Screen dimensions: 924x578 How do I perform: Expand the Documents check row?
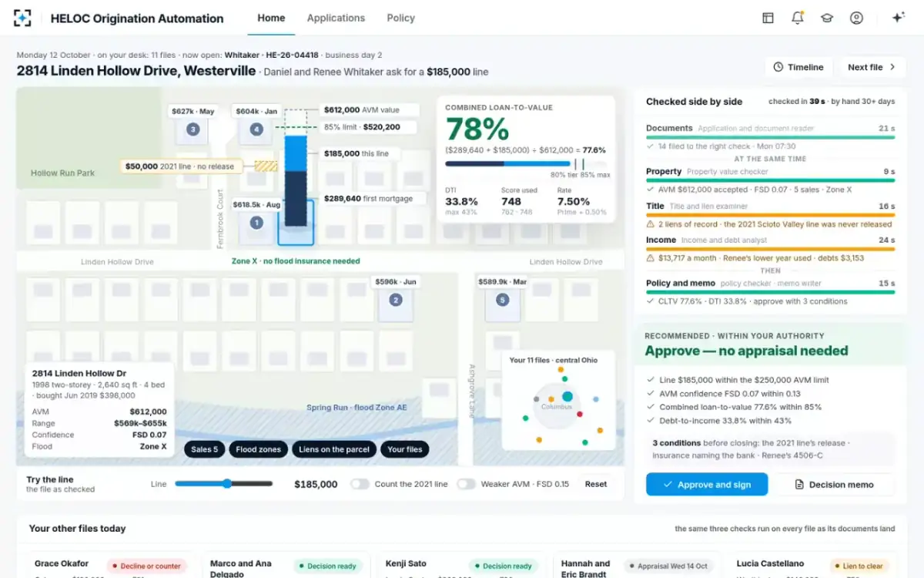pos(770,137)
